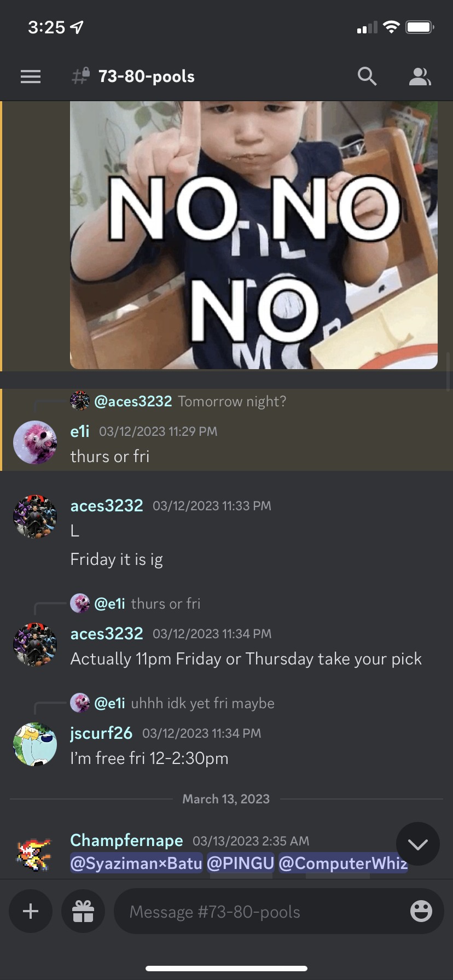
Task: Tap the @Syaziman×Batu mention
Action: (136, 863)
